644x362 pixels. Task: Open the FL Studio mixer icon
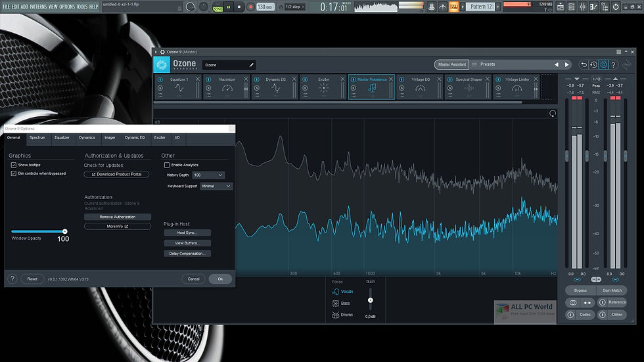tap(582, 7)
